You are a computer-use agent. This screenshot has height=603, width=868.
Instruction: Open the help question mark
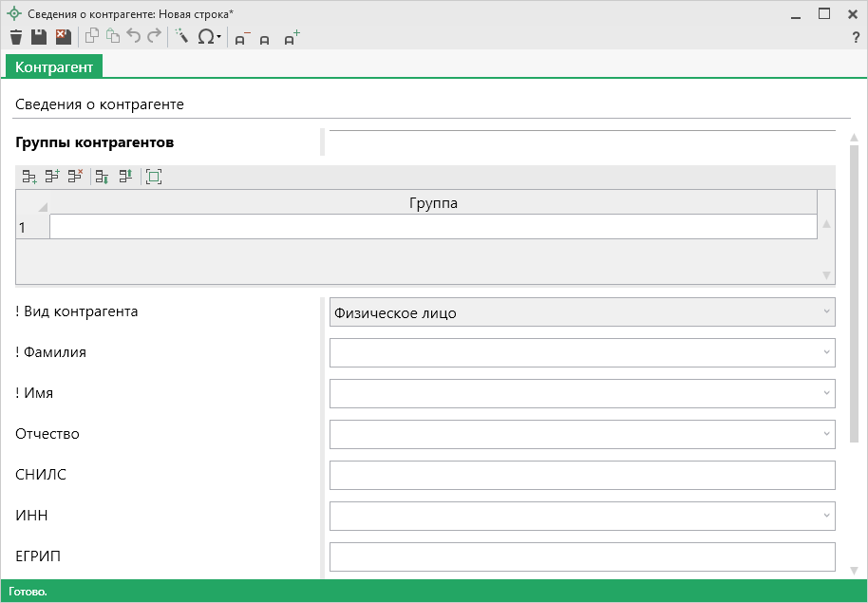(x=855, y=37)
